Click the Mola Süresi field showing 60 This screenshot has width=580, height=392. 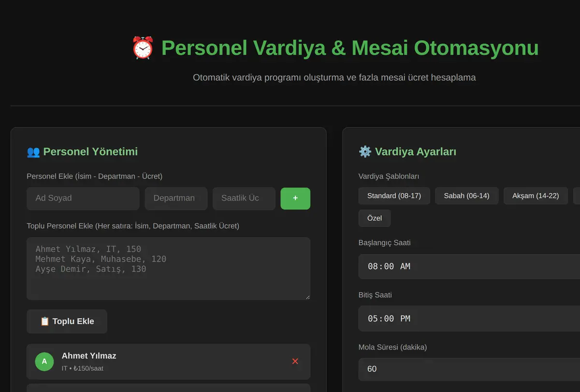pyautogui.click(x=469, y=369)
